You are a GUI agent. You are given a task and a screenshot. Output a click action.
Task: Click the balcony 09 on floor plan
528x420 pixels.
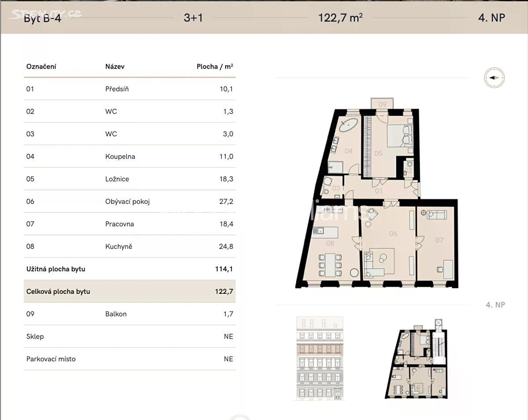click(x=382, y=104)
